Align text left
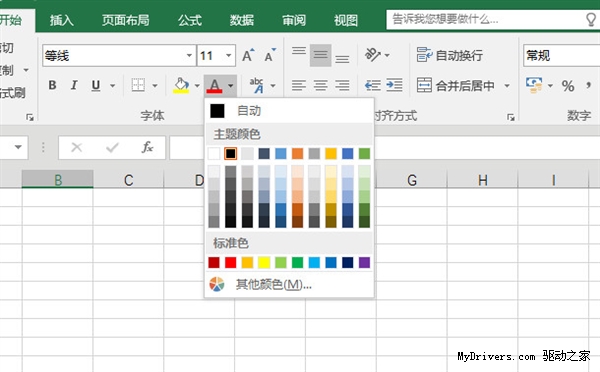Screen dimensions: 600x372 click(299, 85)
